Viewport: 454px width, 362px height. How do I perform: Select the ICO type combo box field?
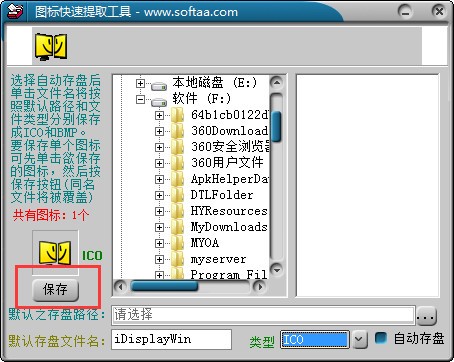point(315,340)
